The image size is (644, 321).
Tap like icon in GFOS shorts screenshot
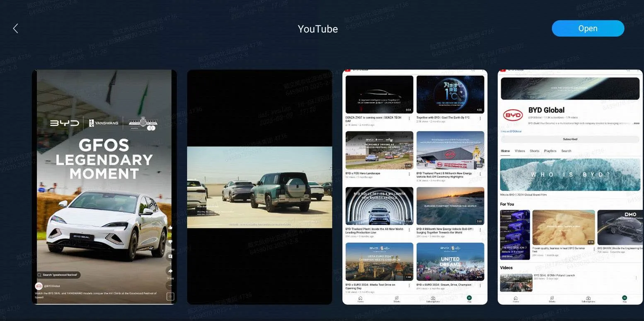[170, 228]
